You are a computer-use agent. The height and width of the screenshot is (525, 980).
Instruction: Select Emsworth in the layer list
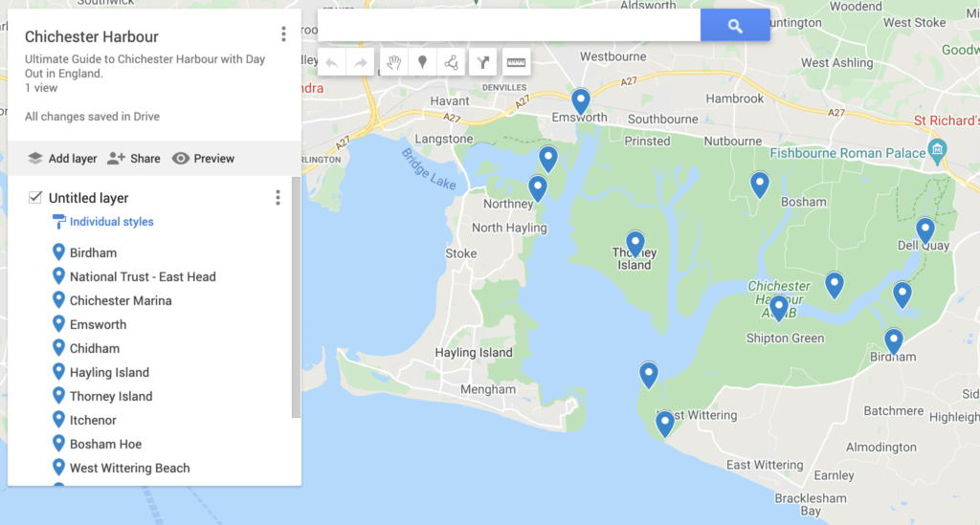pyautogui.click(x=99, y=324)
